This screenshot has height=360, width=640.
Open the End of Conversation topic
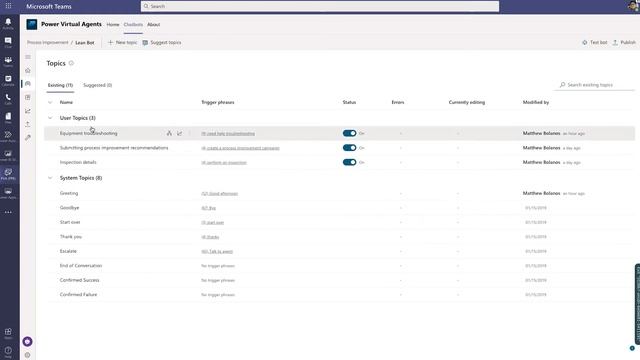[81, 266]
